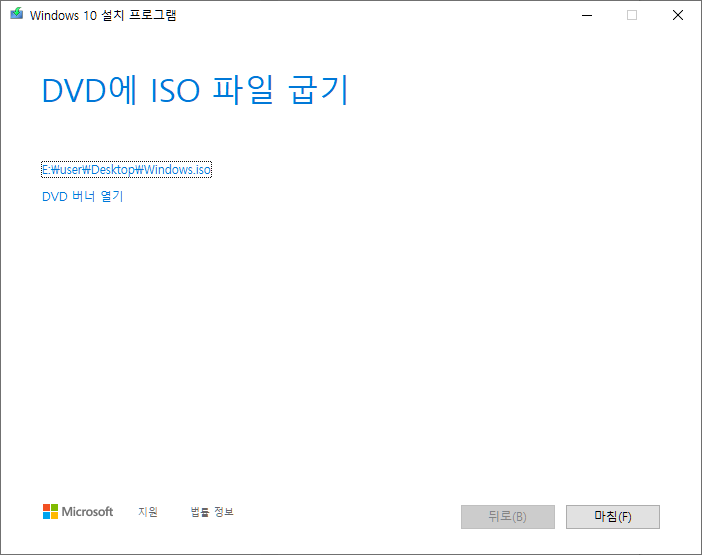Close the Windows 10 설치 프로그램 window

click(x=678, y=15)
